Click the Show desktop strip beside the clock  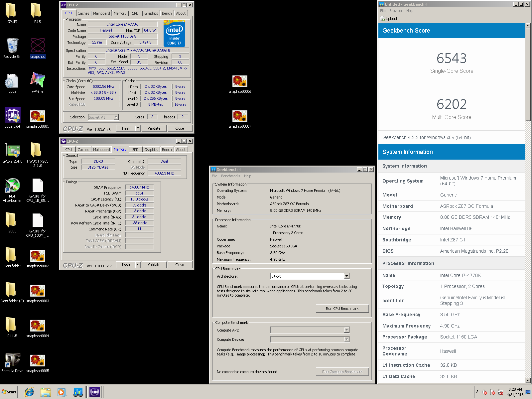tap(528, 392)
